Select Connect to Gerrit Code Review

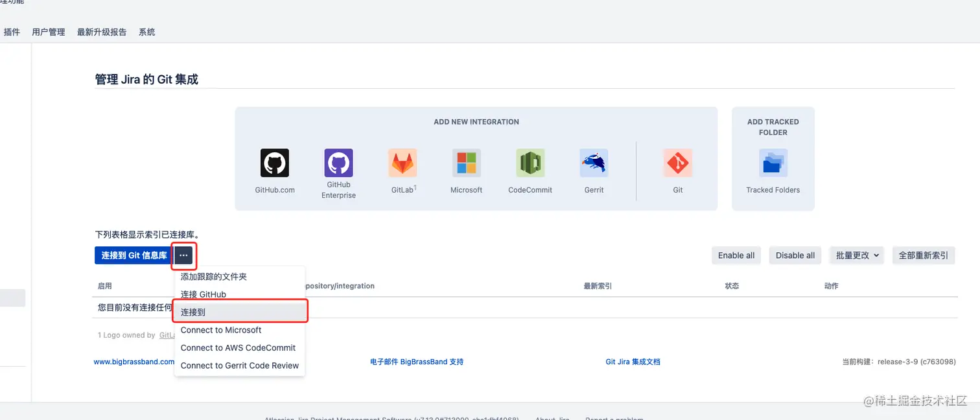(240, 366)
